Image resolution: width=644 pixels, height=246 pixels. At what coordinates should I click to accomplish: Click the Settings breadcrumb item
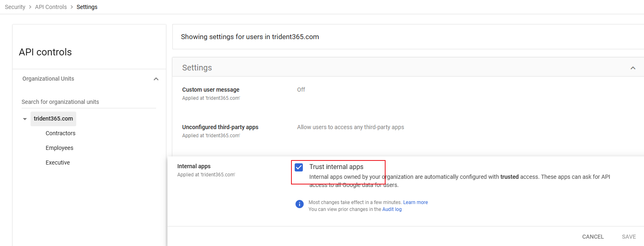pos(87,7)
